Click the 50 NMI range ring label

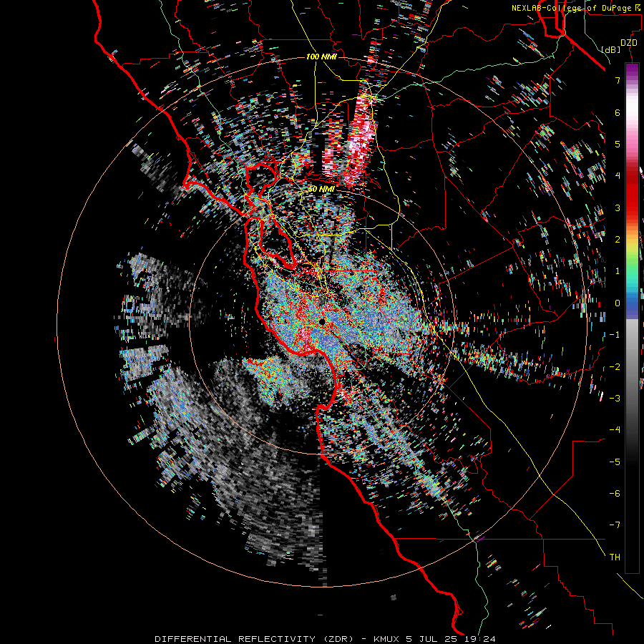coord(321,190)
